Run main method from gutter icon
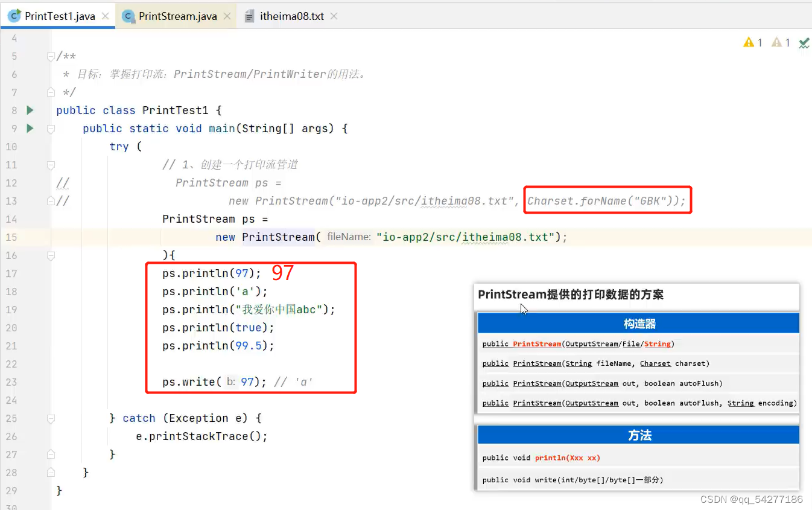This screenshot has height=510, width=812. 30,129
